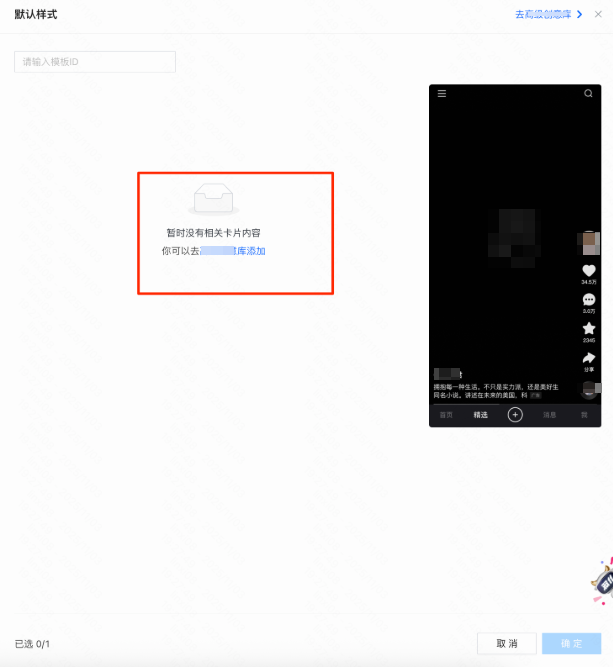Tap the comment bubble icon
Viewport: 613px width, 667px height.
[589, 300]
